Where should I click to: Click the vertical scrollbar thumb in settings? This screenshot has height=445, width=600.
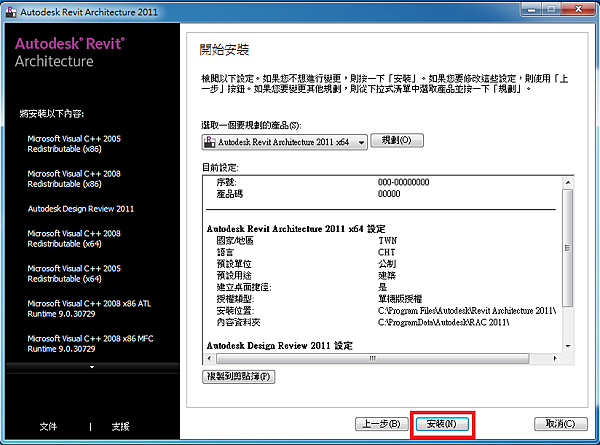[568, 248]
